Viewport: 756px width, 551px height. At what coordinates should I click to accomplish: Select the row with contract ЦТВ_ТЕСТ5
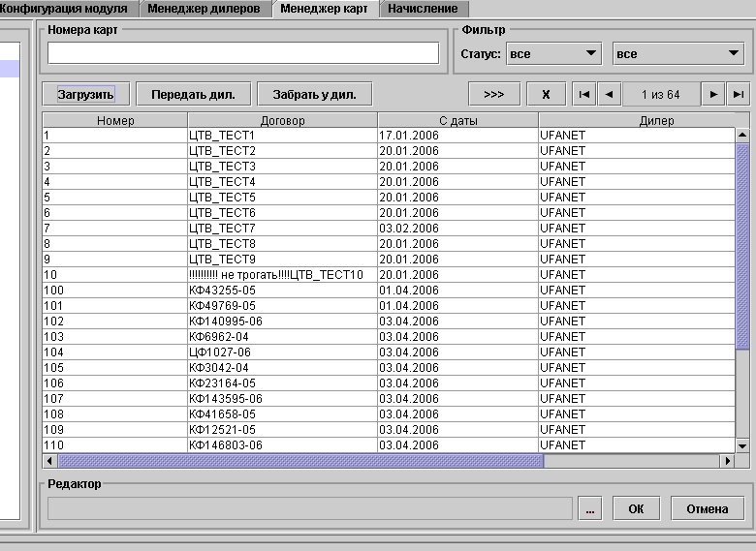281,198
